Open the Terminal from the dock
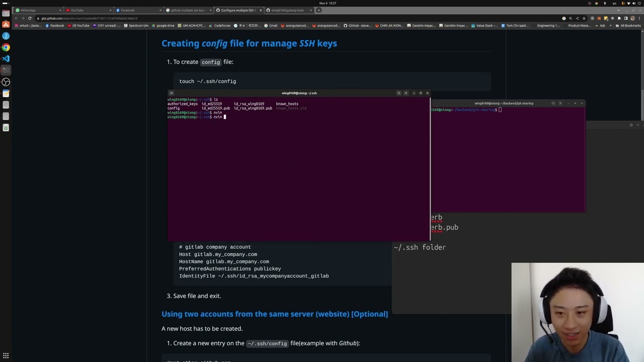The image size is (644, 362). pyautogui.click(x=6, y=70)
